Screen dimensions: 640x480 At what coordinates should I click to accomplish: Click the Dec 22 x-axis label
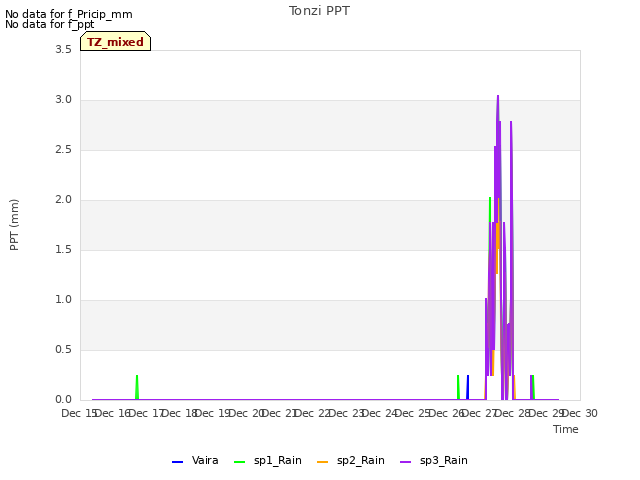tap(312, 413)
